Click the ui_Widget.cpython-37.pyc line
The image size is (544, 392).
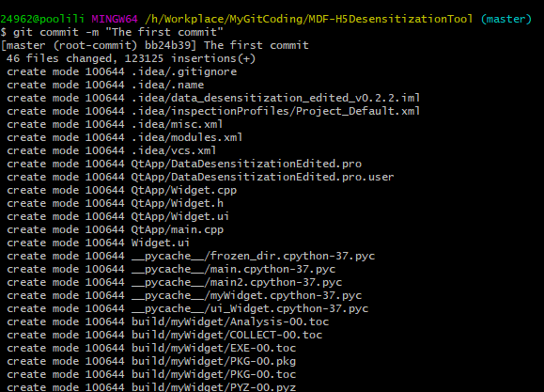coord(187,309)
